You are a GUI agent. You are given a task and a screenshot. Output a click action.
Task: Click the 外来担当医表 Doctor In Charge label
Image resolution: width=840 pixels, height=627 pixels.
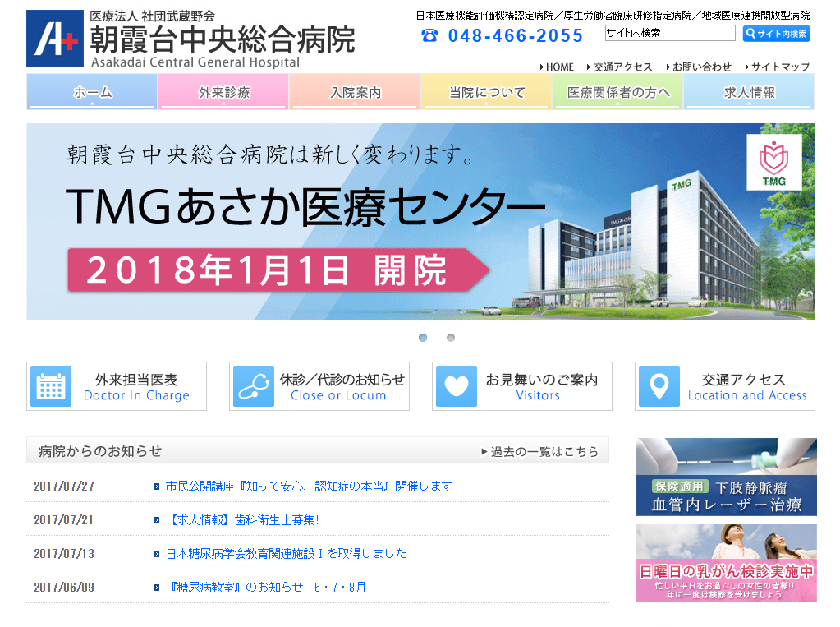(136, 387)
